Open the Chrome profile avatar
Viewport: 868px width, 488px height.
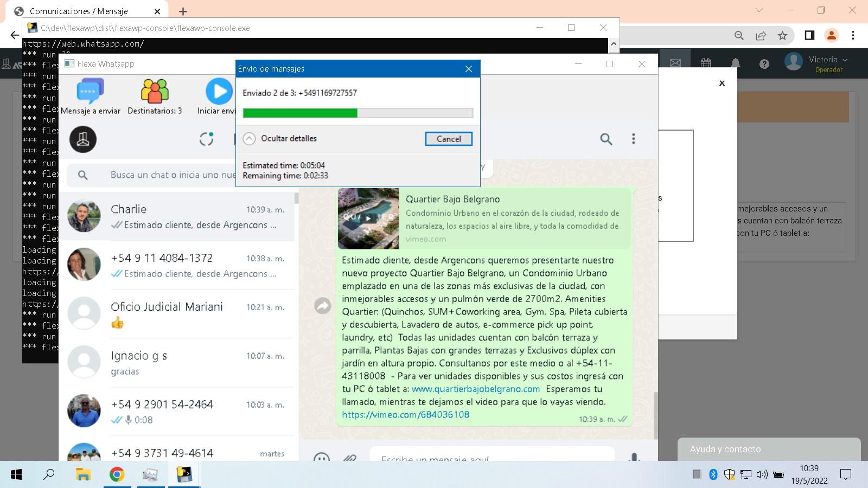(x=831, y=35)
